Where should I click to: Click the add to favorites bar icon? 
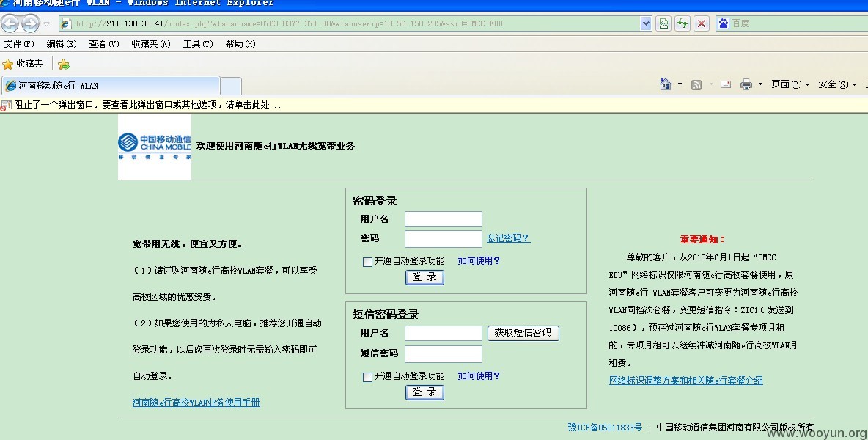[64, 65]
